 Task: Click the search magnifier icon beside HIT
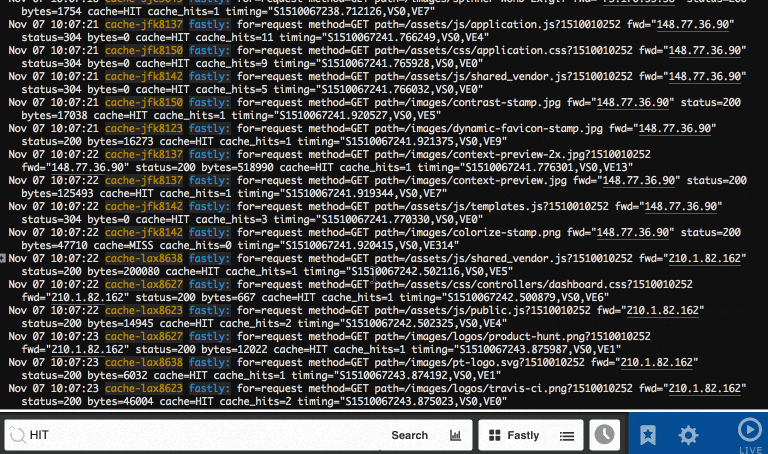17,434
